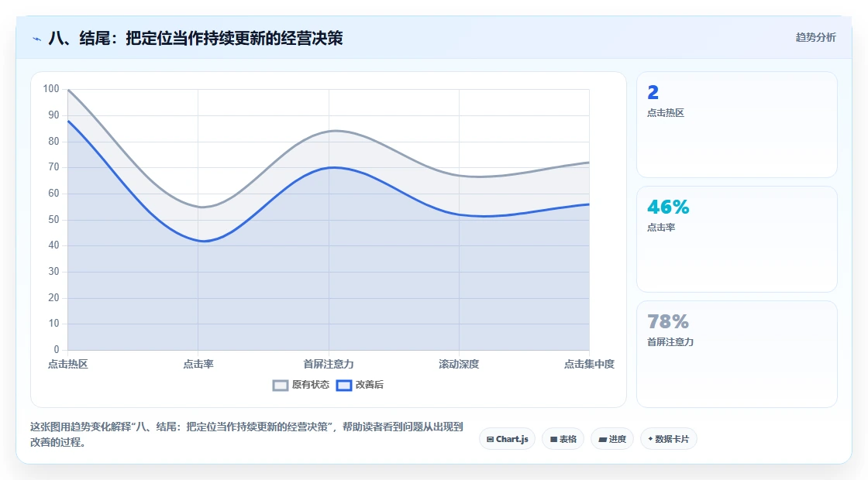868x480 pixels.
Task: Click the 进度 tag icon
Action: pos(603,440)
